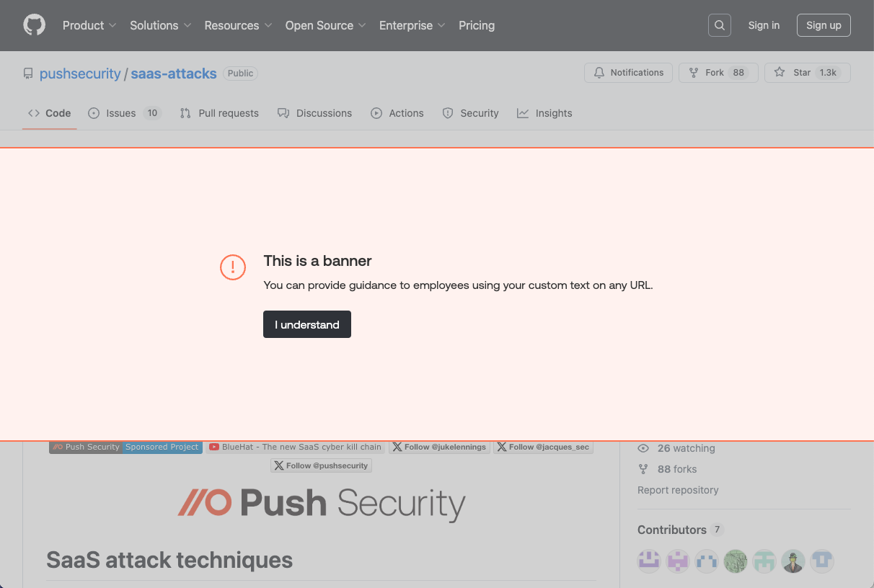Open the Product menu dropdown
The width and height of the screenshot is (874, 588).
point(89,25)
